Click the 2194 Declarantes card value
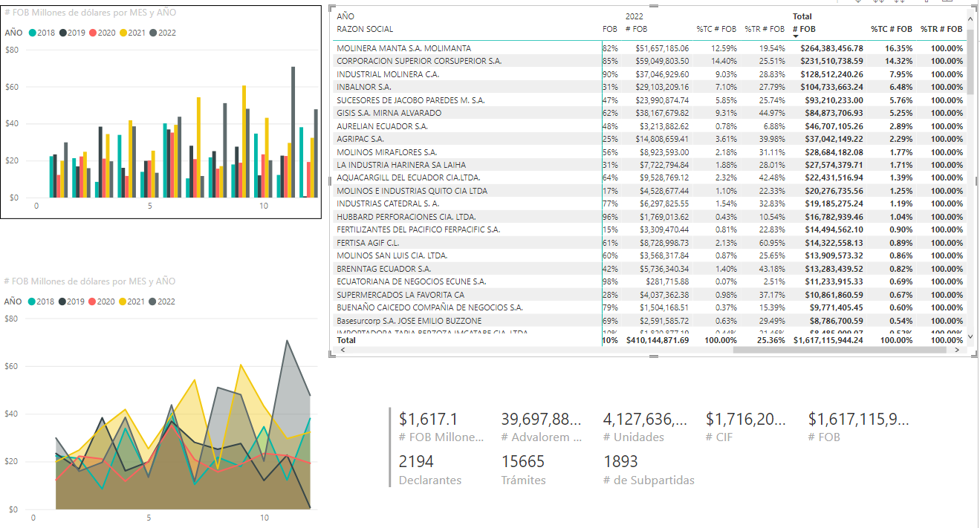This screenshot has height=528, width=980. (416, 462)
